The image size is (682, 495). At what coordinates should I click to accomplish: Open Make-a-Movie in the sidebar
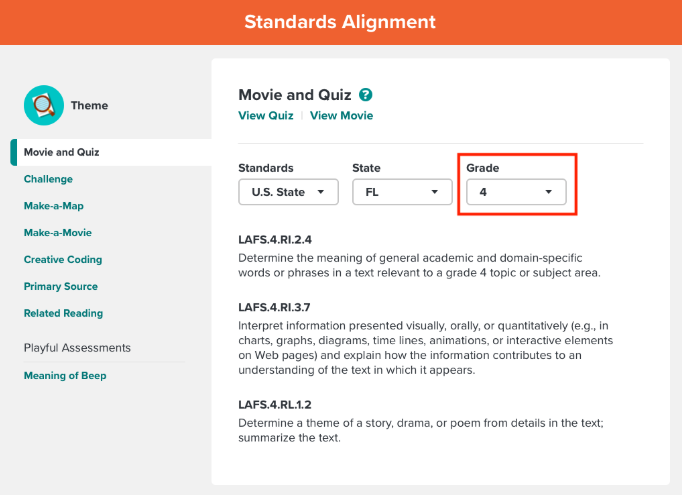pos(58,233)
